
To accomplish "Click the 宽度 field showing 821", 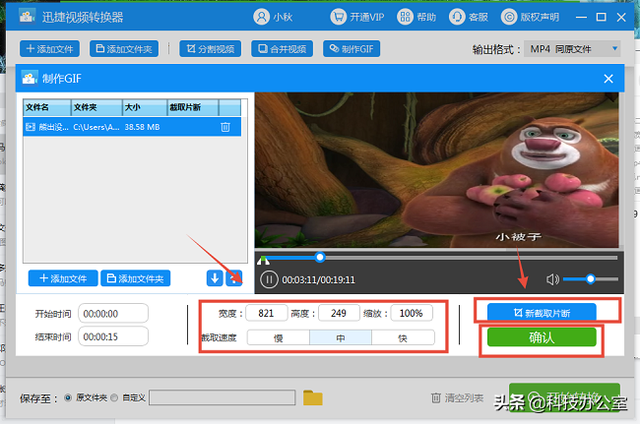I will (x=266, y=313).
